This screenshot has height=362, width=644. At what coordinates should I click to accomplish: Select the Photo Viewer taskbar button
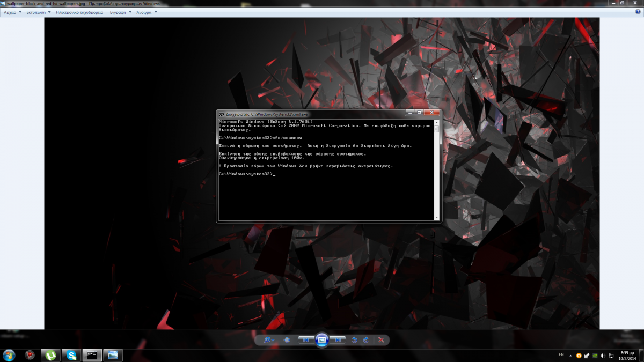pos(113,355)
